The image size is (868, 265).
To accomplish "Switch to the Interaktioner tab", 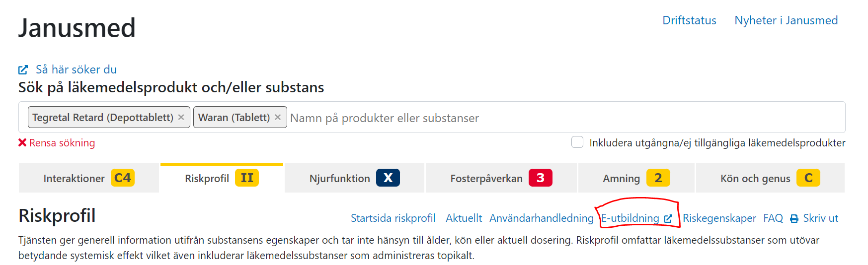I will coord(74,178).
